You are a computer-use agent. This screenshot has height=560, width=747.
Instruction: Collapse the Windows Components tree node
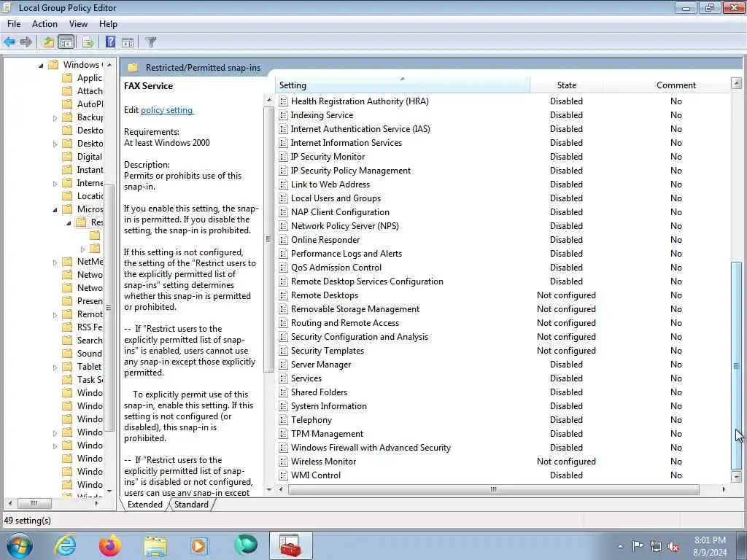pos(41,65)
